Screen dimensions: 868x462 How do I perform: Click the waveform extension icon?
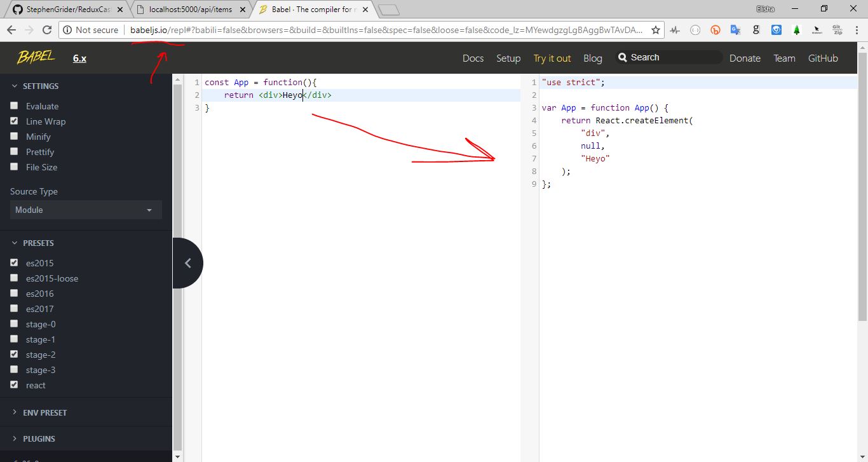click(675, 30)
